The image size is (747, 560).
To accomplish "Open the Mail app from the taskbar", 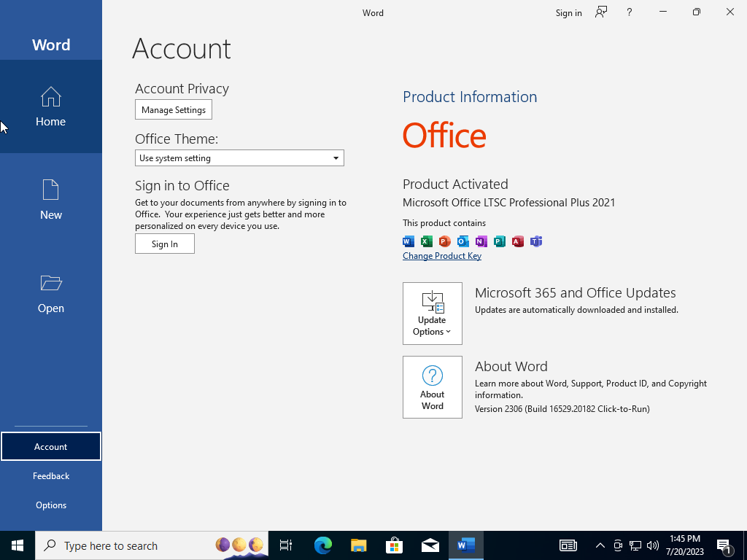I will point(430,545).
